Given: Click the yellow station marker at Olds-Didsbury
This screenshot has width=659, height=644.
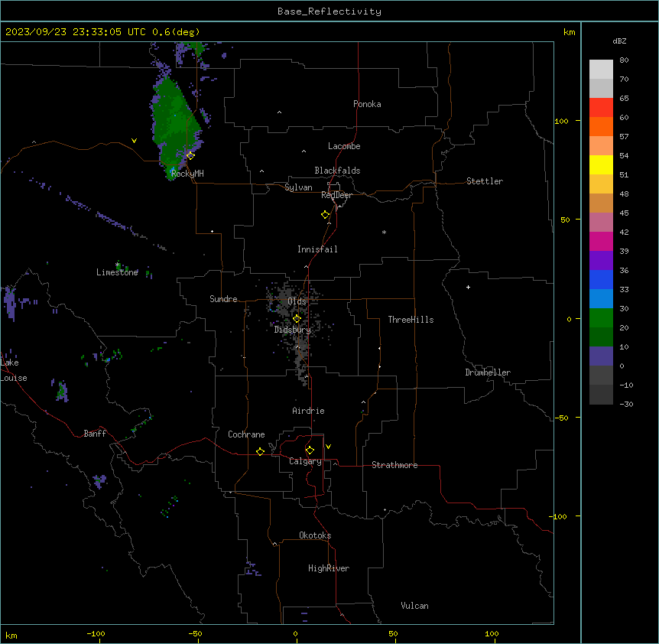Looking at the screenshot, I should (x=297, y=319).
